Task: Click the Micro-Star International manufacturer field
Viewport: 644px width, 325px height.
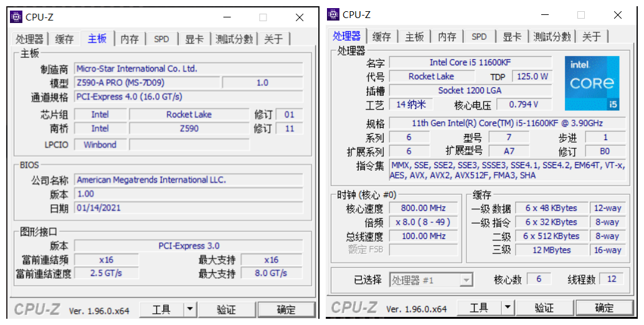Action: 189,68
